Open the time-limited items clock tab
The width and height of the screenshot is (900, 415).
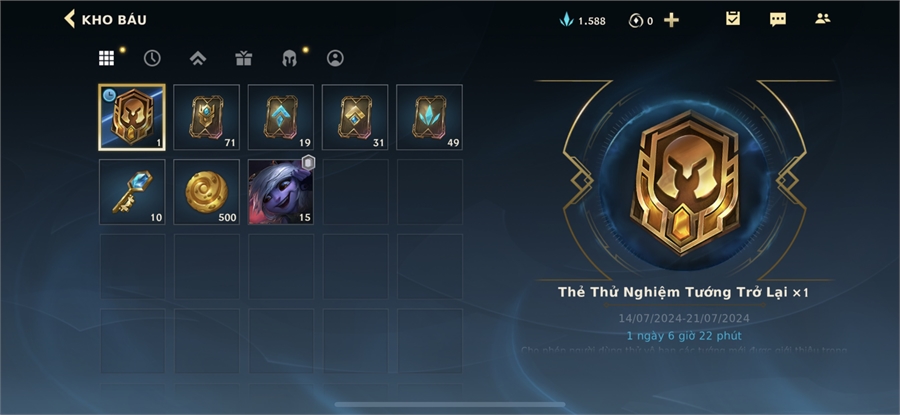152,58
